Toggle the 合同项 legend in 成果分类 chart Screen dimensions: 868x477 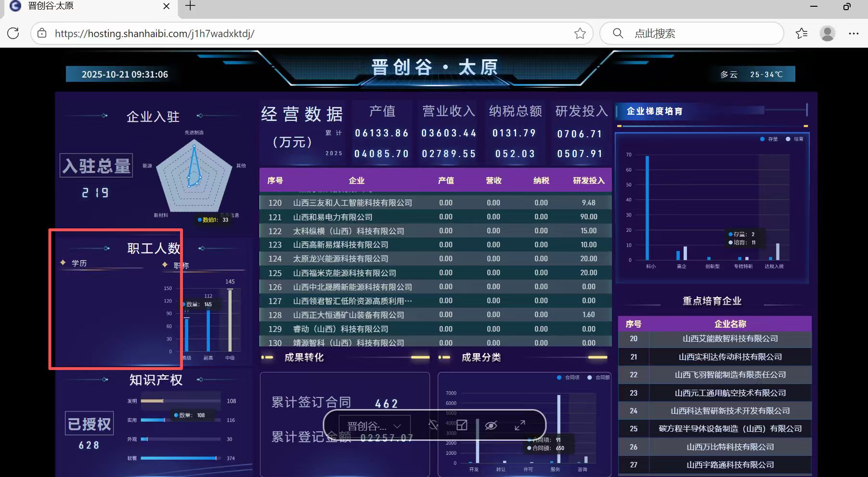pyautogui.click(x=569, y=377)
